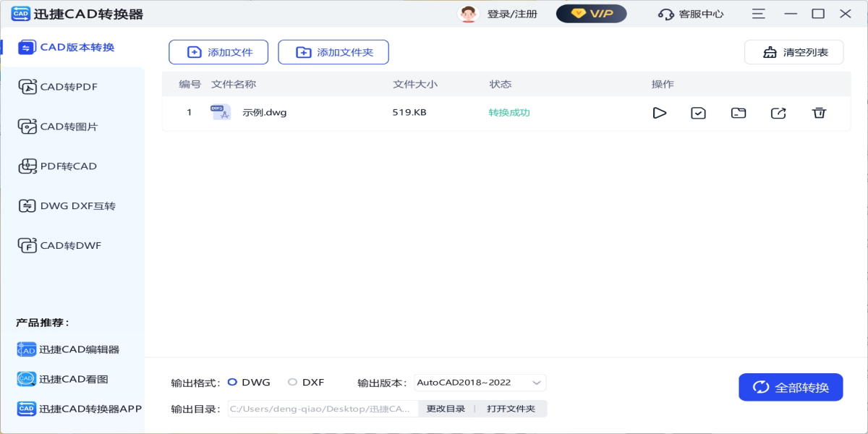The width and height of the screenshot is (868, 434).
Task: Start converting the 示例.dwg row
Action: point(659,113)
